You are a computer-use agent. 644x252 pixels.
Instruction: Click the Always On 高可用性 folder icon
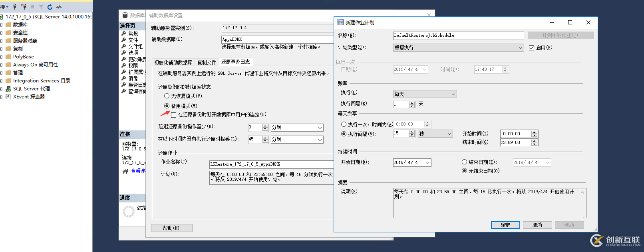8,65
